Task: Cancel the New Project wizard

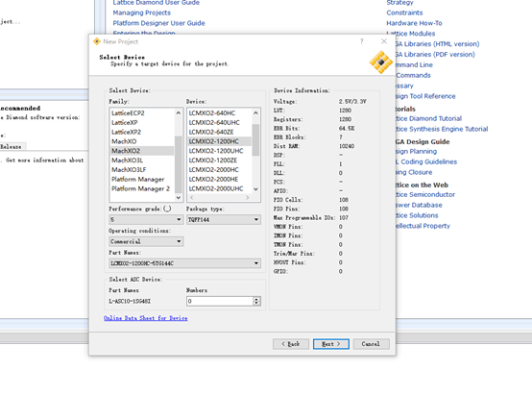Action: tap(372, 344)
